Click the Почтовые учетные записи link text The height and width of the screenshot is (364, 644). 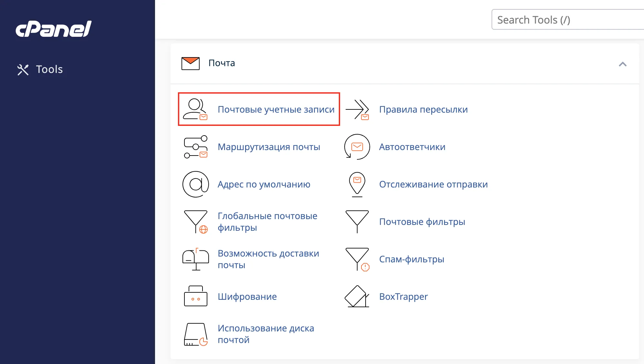276,109
